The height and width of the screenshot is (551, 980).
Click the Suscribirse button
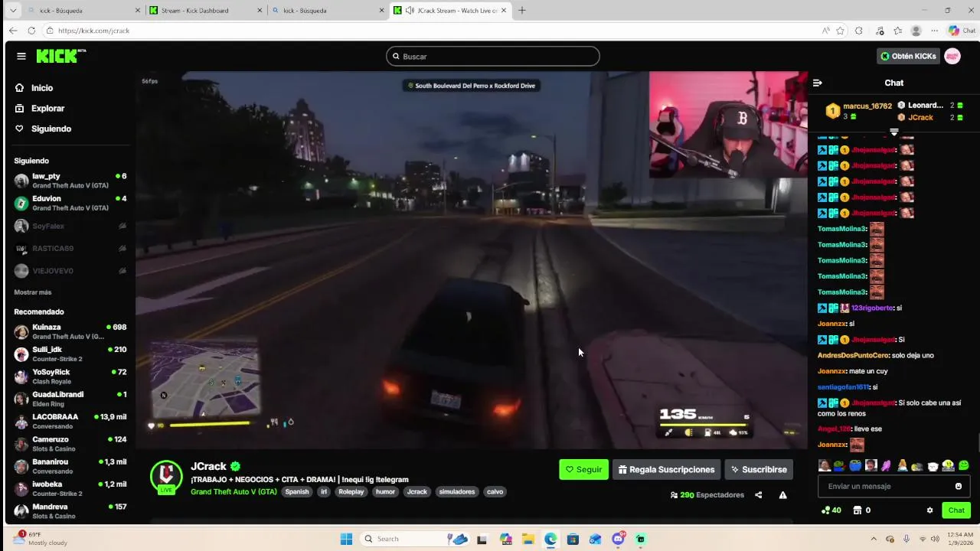[759, 470]
